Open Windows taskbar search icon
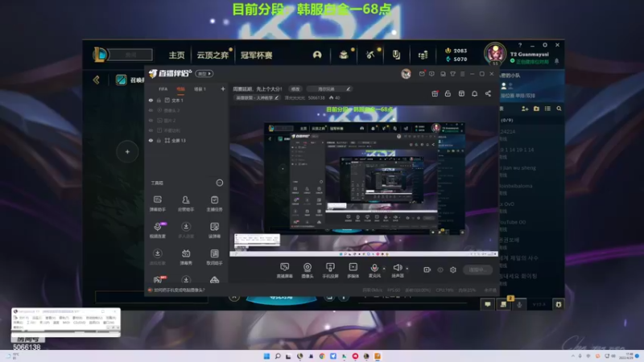The image size is (644, 362). (278, 356)
